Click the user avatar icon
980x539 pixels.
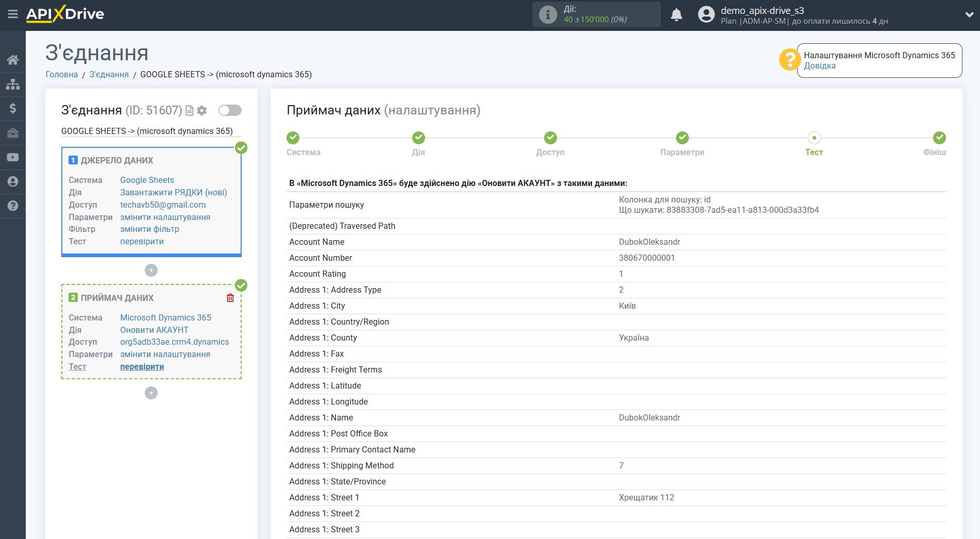706,14
